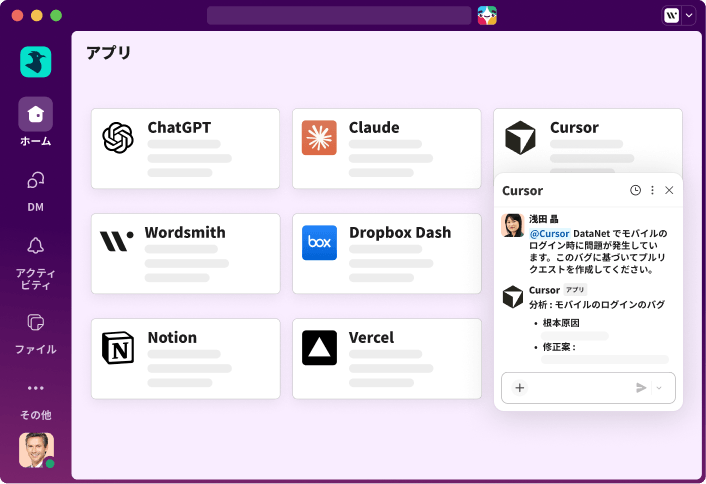Expand send options chevron in message box
Screen dimensions: 706x484
click(x=659, y=388)
